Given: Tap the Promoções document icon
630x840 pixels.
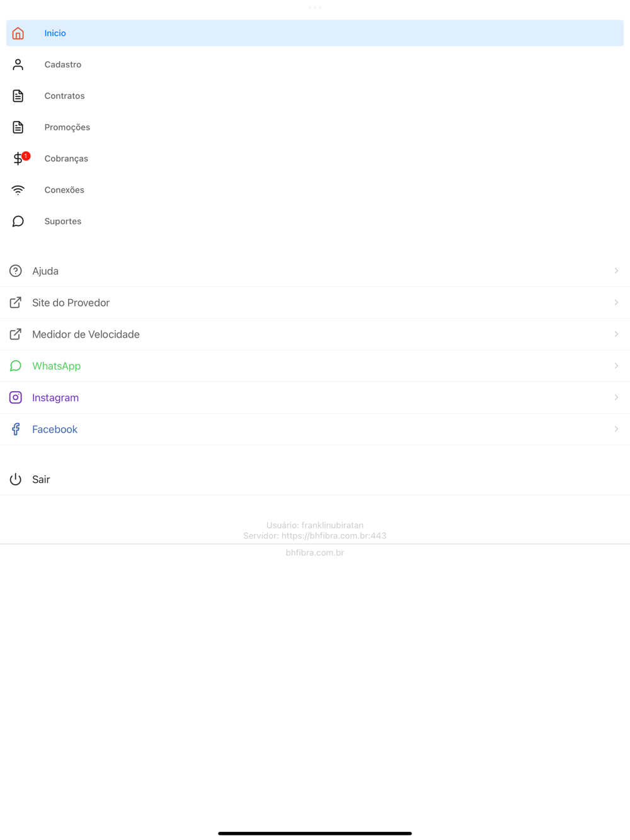Looking at the screenshot, I should click(18, 127).
